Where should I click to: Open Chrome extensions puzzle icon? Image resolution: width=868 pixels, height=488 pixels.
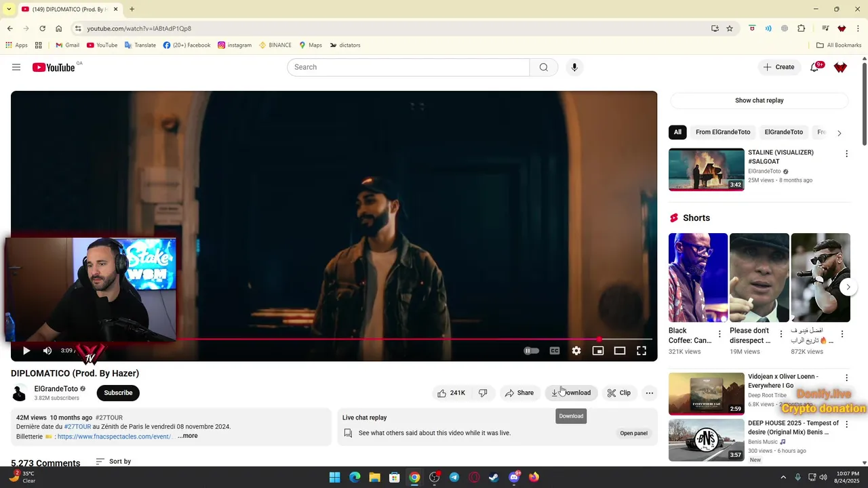802,28
